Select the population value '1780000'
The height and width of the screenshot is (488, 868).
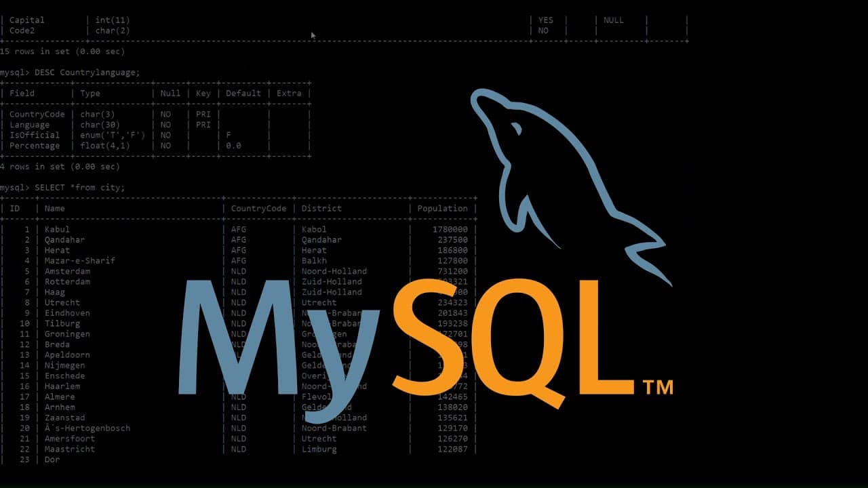click(x=450, y=230)
